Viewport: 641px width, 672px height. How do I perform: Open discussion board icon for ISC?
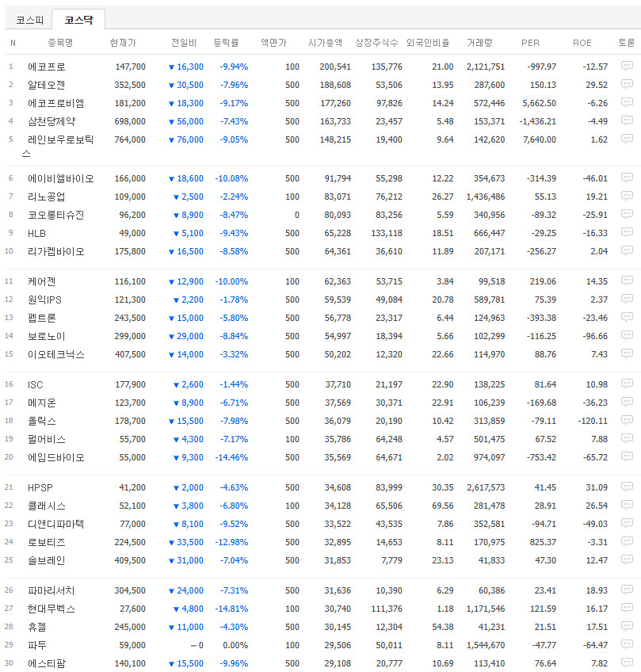click(x=627, y=384)
